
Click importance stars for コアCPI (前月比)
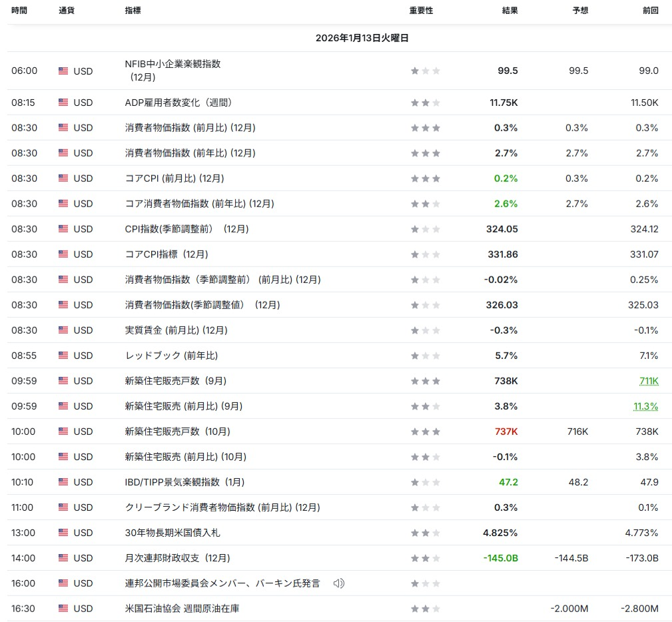426,178
